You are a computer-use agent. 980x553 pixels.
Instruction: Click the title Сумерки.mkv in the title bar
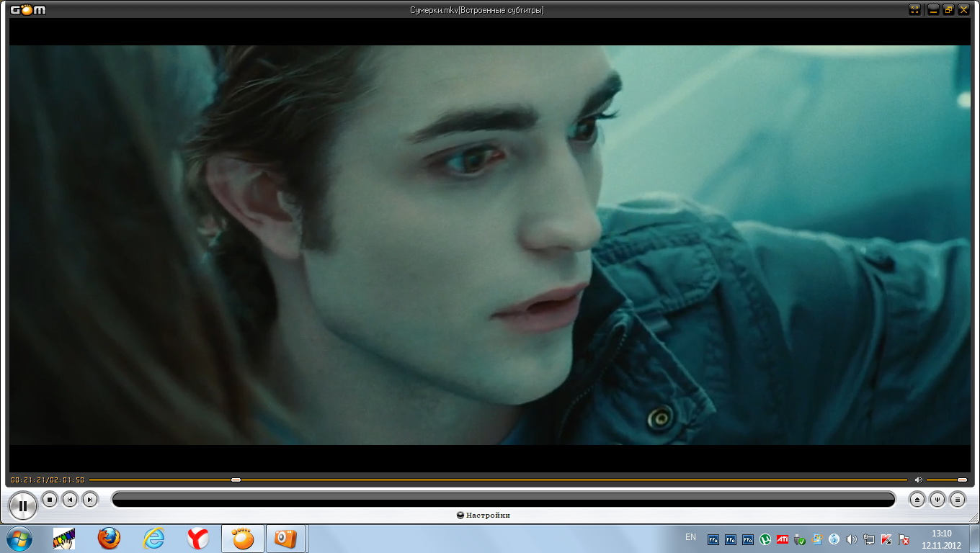435,10
